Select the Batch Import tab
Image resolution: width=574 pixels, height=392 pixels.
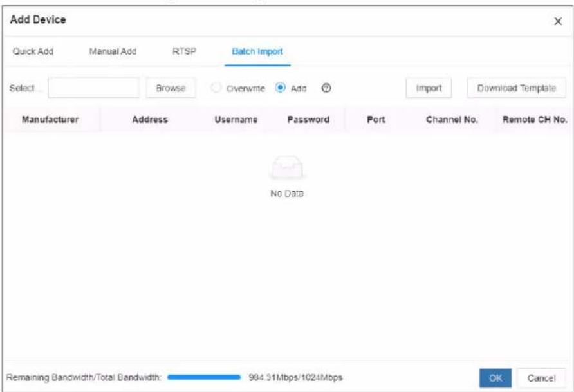(x=257, y=51)
